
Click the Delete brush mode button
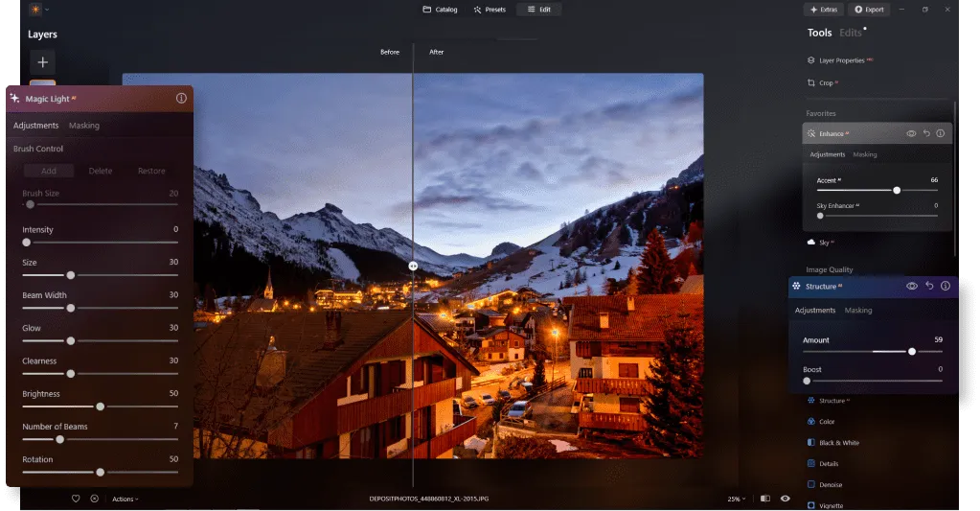point(101,171)
